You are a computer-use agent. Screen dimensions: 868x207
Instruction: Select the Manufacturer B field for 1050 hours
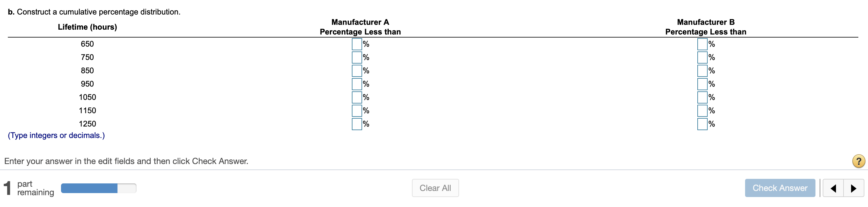702,97
